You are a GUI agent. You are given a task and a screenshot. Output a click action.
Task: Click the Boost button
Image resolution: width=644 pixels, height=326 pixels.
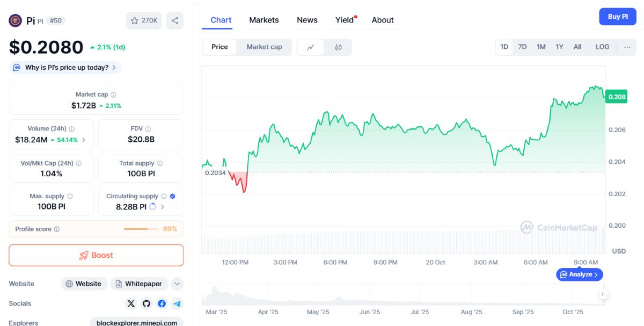click(x=96, y=256)
